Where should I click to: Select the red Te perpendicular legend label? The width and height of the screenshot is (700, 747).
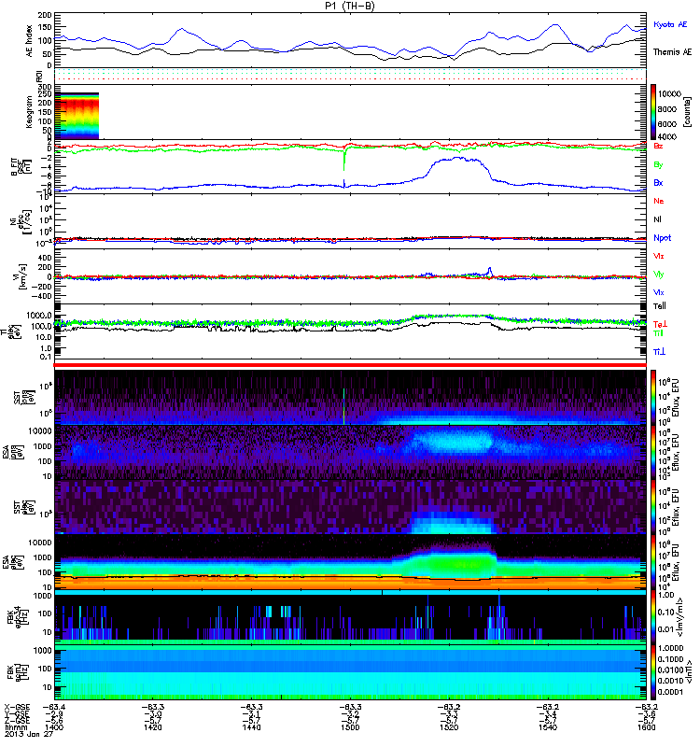tap(659, 324)
